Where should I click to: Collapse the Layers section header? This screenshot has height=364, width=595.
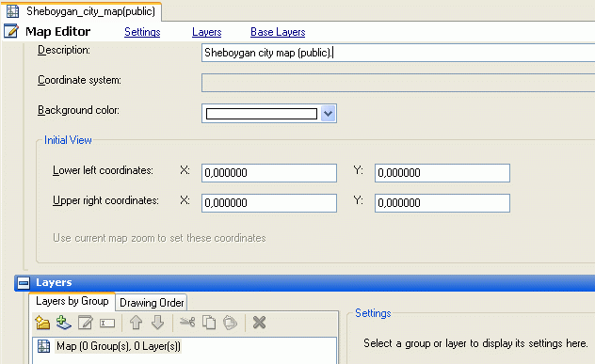24,283
